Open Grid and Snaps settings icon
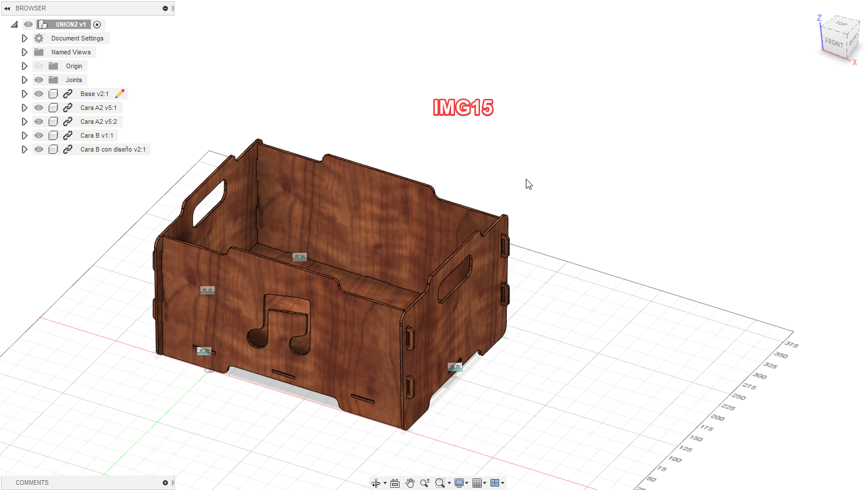The width and height of the screenshot is (868, 490). click(x=477, y=483)
